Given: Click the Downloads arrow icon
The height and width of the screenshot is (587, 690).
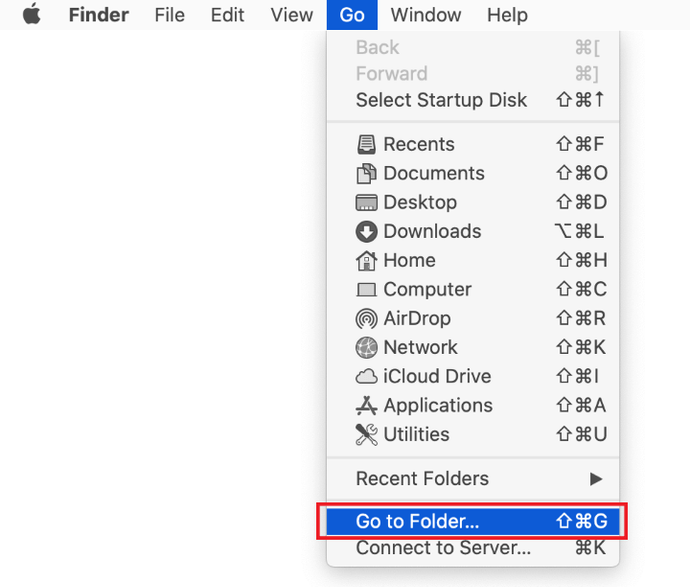Looking at the screenshot, I should (x=367, y=232).
